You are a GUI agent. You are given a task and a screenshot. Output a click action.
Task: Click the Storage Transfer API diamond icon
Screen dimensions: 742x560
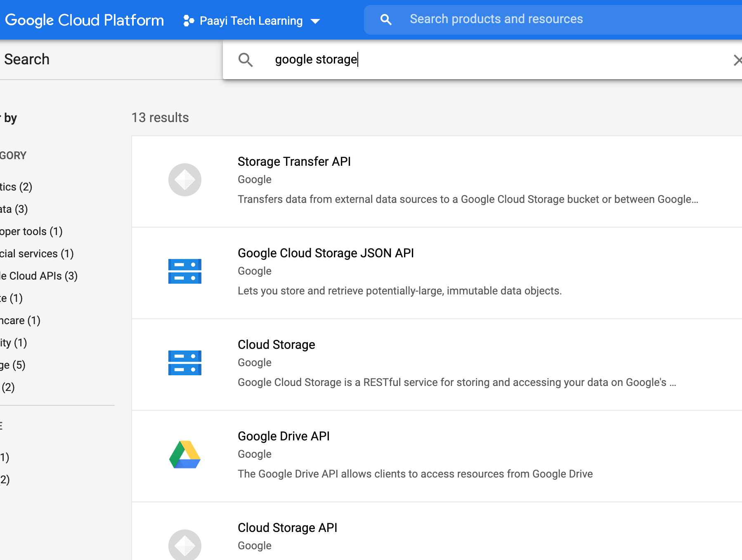(184, 180)
